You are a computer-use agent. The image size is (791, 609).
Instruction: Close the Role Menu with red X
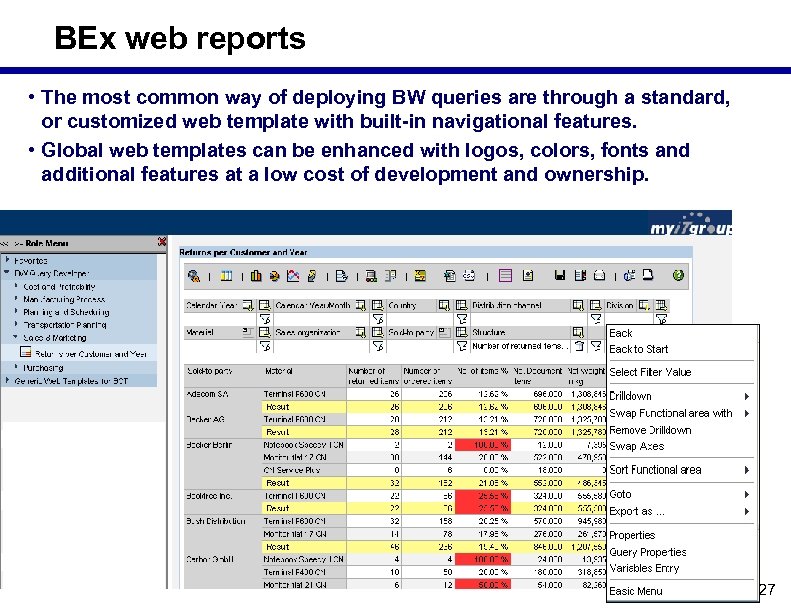pos(162,242)
